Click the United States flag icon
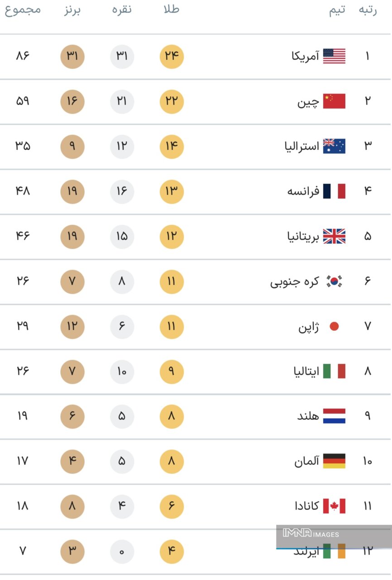Image resolution: width=392 pixels, height=580 pixels. [x=334, y=56]
